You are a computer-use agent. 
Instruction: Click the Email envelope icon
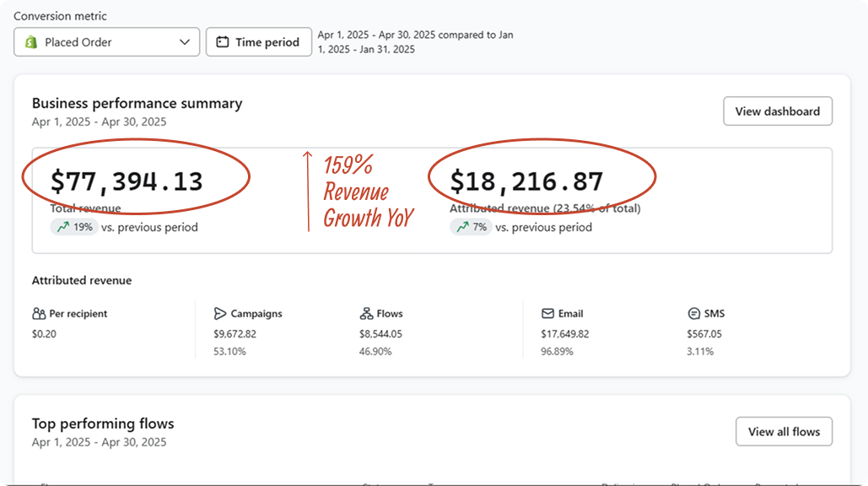tap(547, 314)
